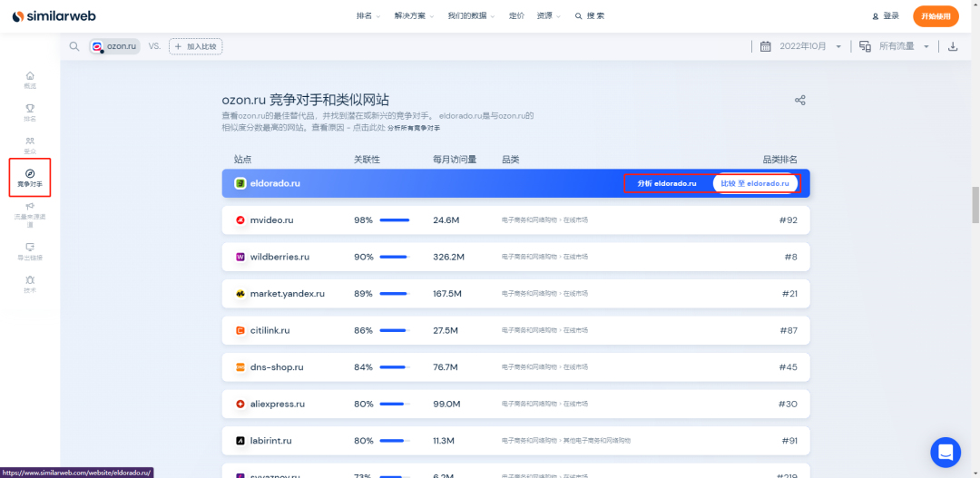Click the Similarweb logo

(x=54, y=15)
